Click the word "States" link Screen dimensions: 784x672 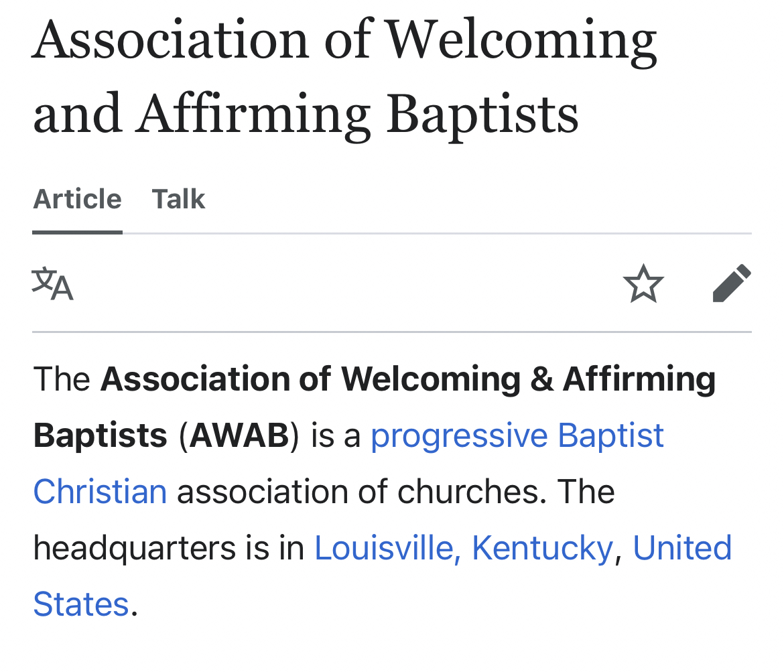coord(80,605)
